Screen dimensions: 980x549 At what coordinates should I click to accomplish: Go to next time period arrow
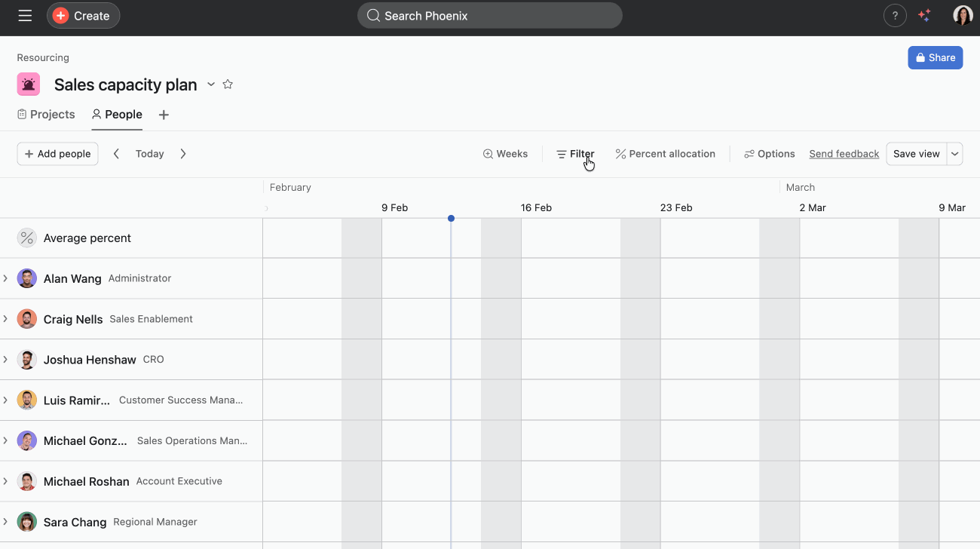pos(183,154)
